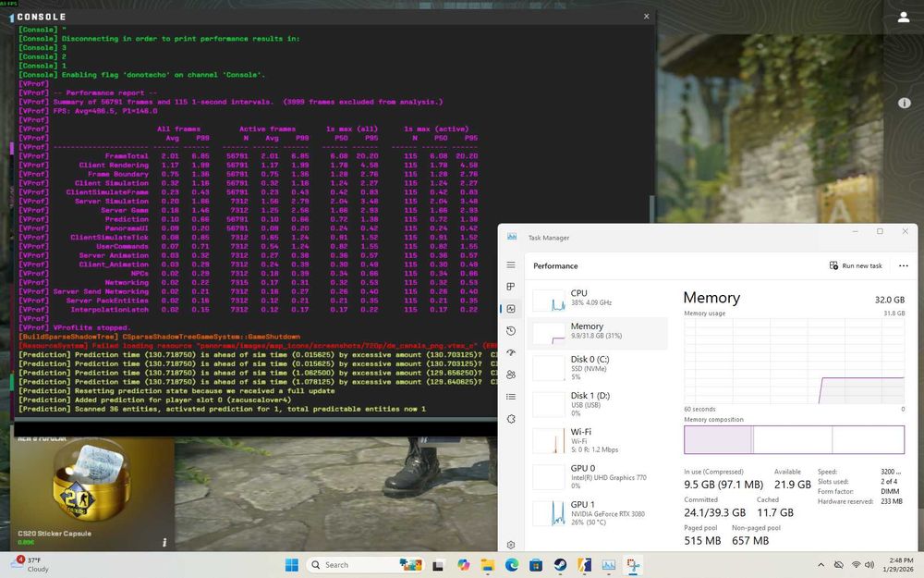
Task: Click info icon on CS20 Sticker Capsule
Action: (164, 542)
